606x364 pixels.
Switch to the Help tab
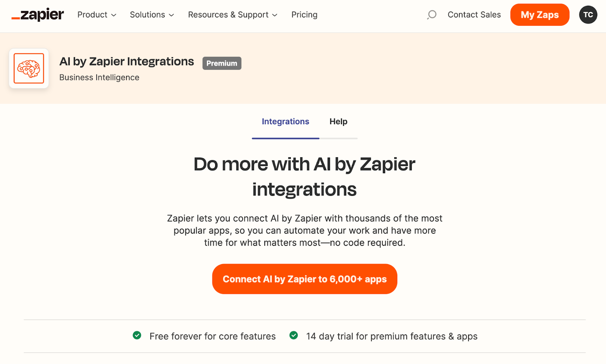click(338, 122)
